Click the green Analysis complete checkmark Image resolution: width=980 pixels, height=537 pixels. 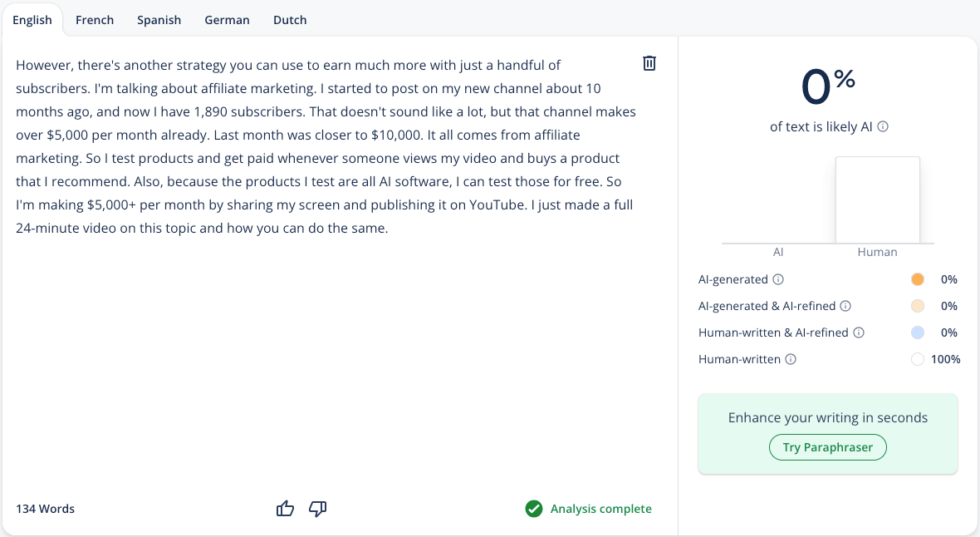[x=534, y=509]
